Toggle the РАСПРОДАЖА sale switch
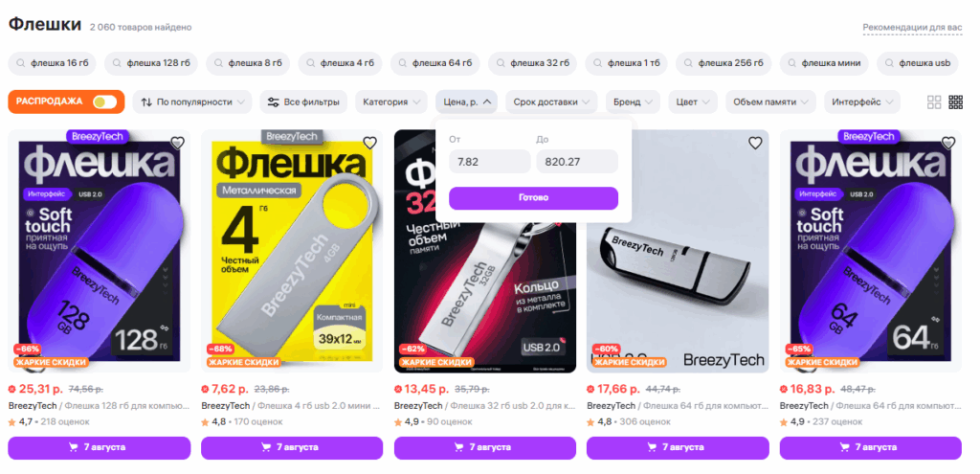Viewport: 980px width, 474px height. [104, 102]
